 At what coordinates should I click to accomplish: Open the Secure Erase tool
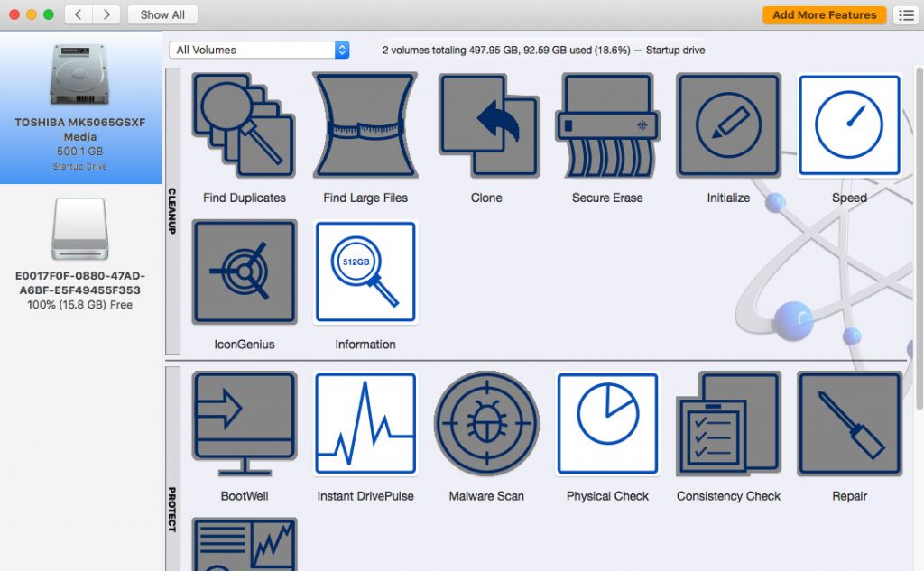tap(606, 125)
